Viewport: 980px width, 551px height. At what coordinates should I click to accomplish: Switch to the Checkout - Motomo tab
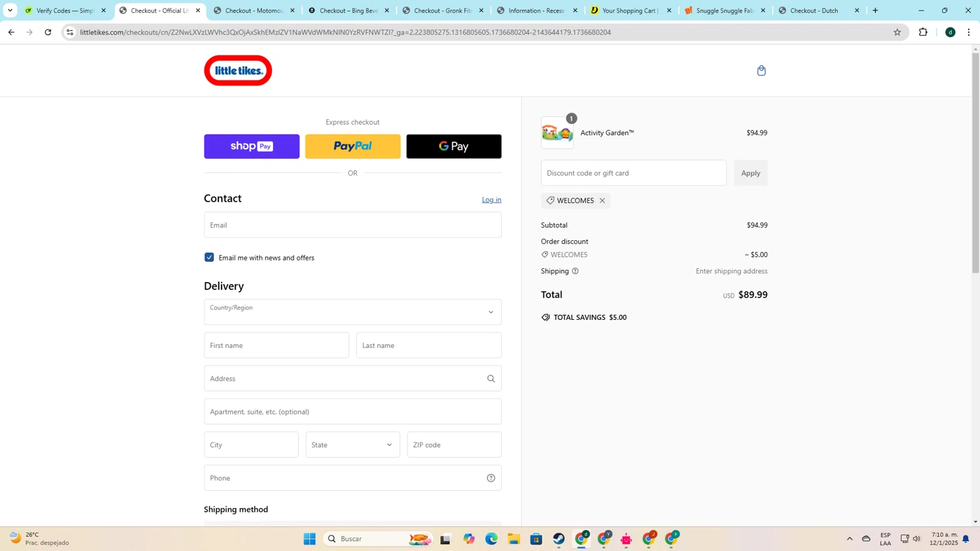click(x=254, y=10)
